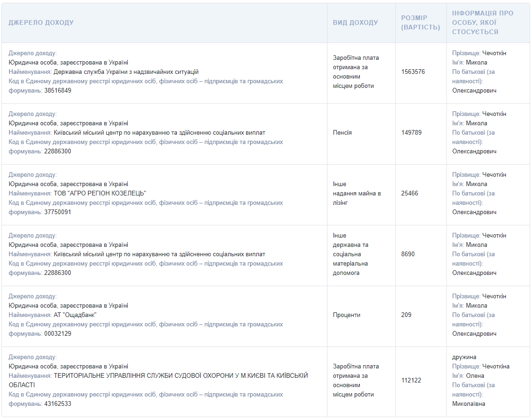Click registry code 43162533
The image size is (532, 418).
pyautogui.click(x=58, y=404)
